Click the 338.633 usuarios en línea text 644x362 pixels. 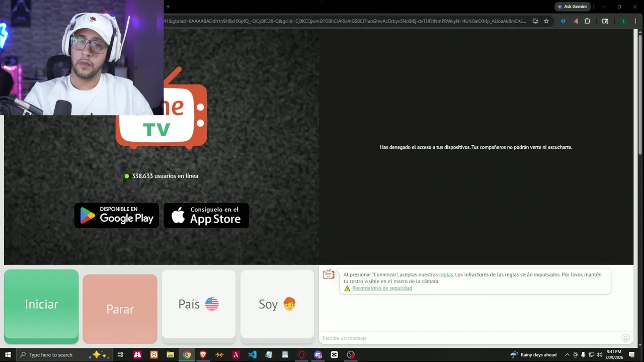click(x=165, y=176)
